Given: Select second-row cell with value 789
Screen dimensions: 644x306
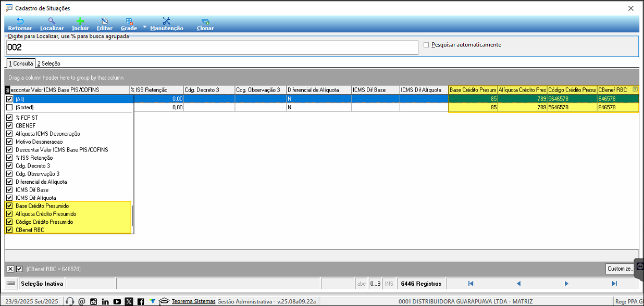Looking at the screenshot, I should pos(522,107).
